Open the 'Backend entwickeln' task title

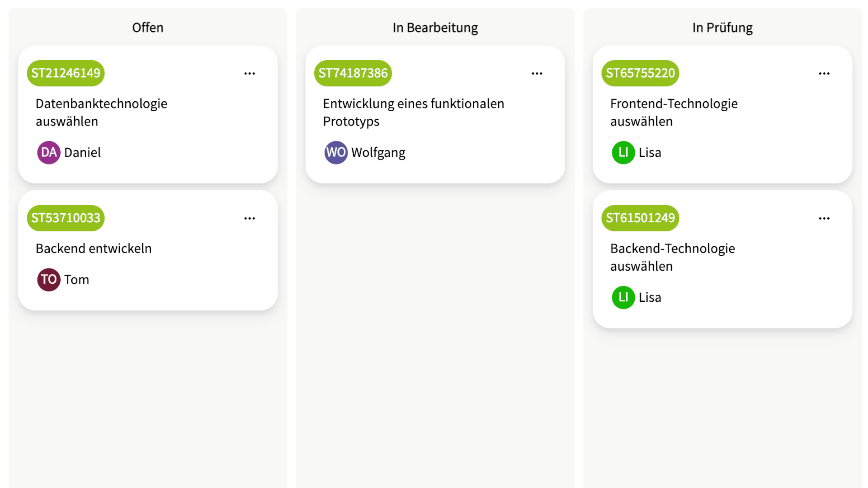tap(94, 249)
